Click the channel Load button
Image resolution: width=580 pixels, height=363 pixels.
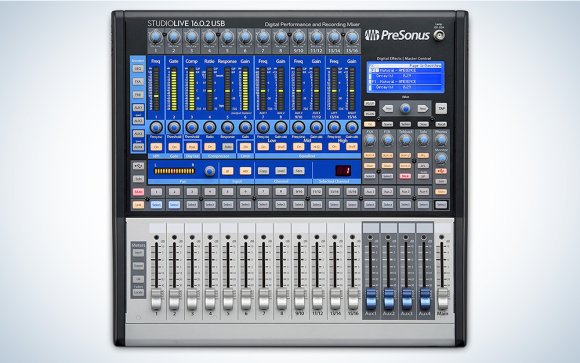coord(281,171)
